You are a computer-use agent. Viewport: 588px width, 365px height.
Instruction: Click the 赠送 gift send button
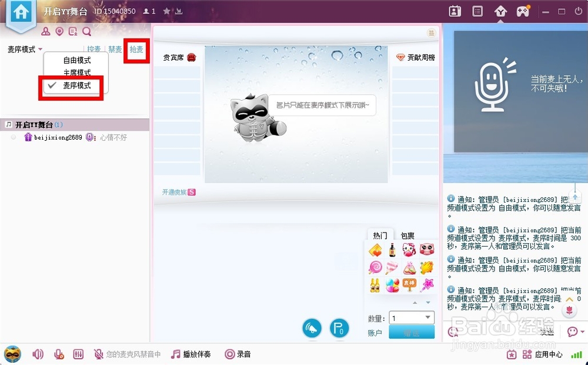pyautogui.click(x=412, y=331)
